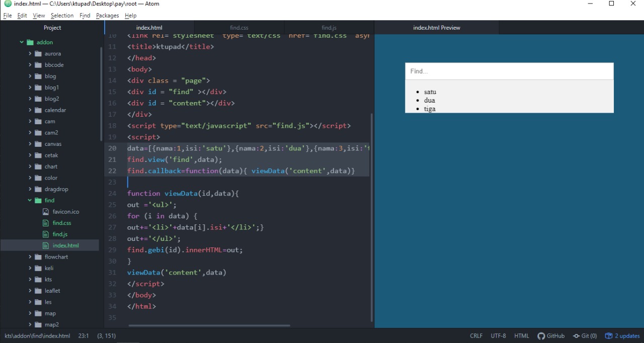644x343 pixels.
Task: Open the Git pane via the Git (0) indicator
Action: click(585, 335)
